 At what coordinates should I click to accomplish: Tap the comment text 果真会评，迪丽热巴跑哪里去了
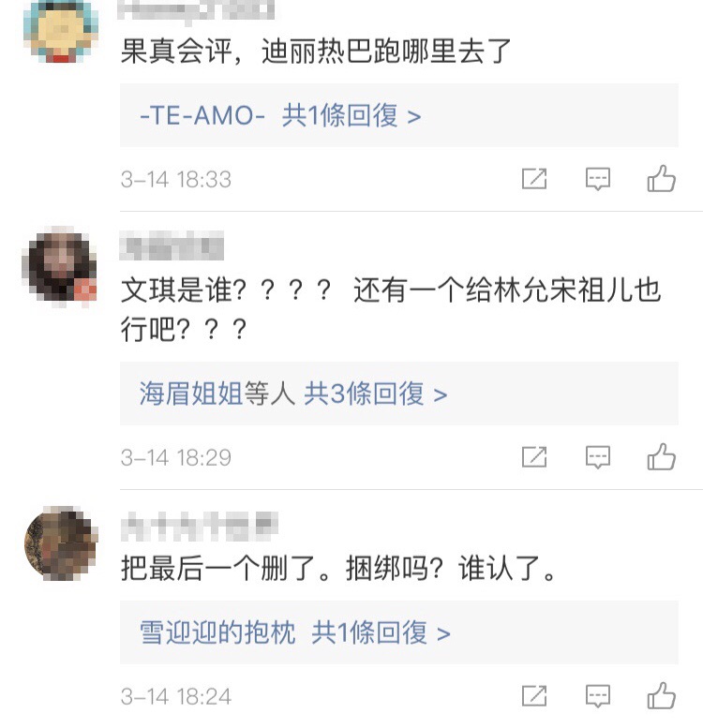click(316, 51)
